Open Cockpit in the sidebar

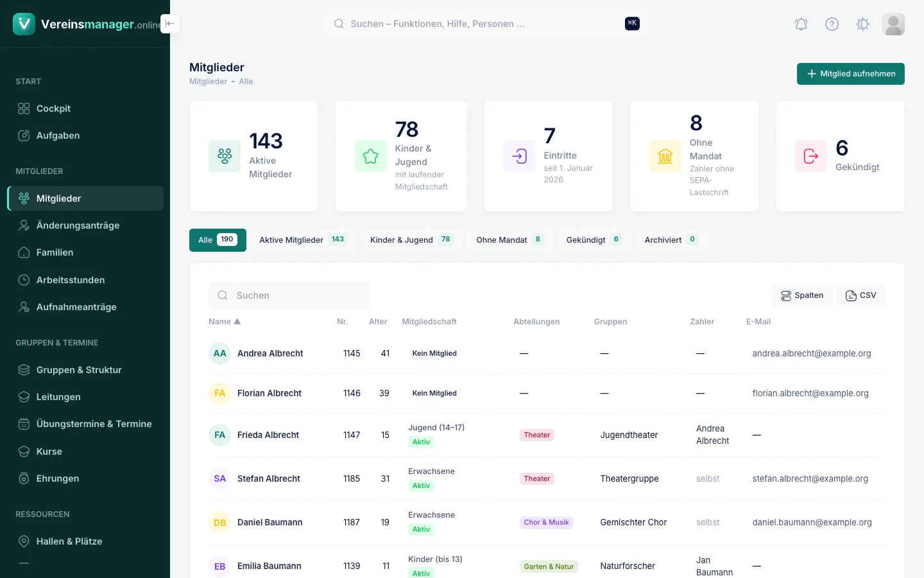(85, 109)
